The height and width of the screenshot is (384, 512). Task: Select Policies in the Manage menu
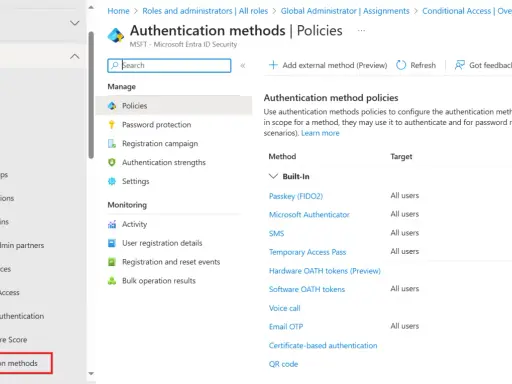pyautogui.click(x=174, y=106)
